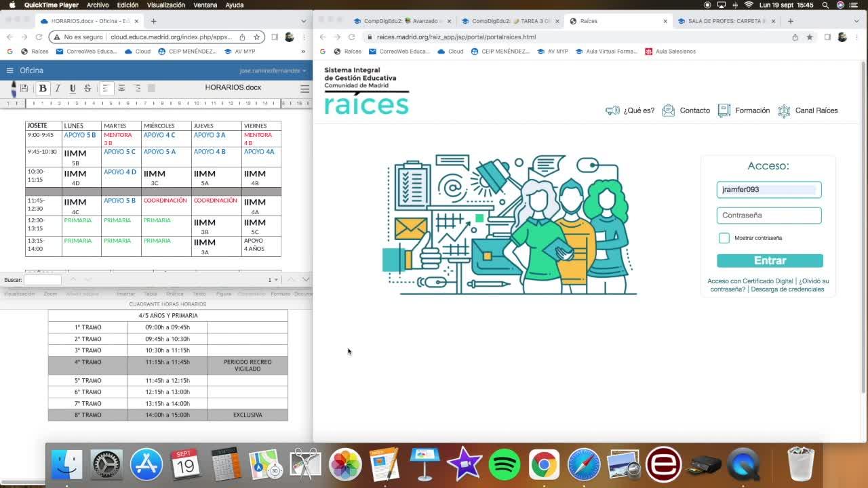Viewport: 868px width, 488px height.
Task: Open the document sidebar menu icon
Action: (304, 88)
